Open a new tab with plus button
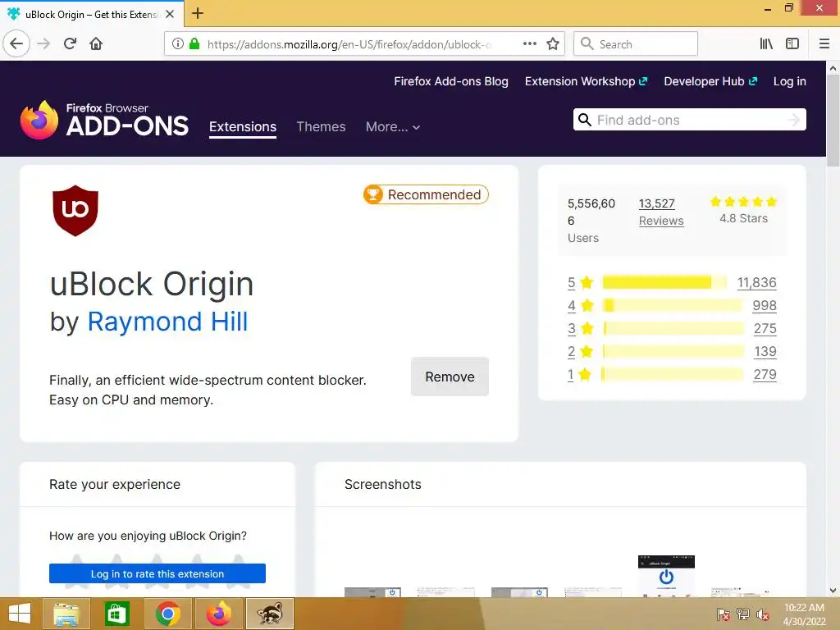Image resolution: width=840 pixels, height=630 pixels. pos(198,13)
